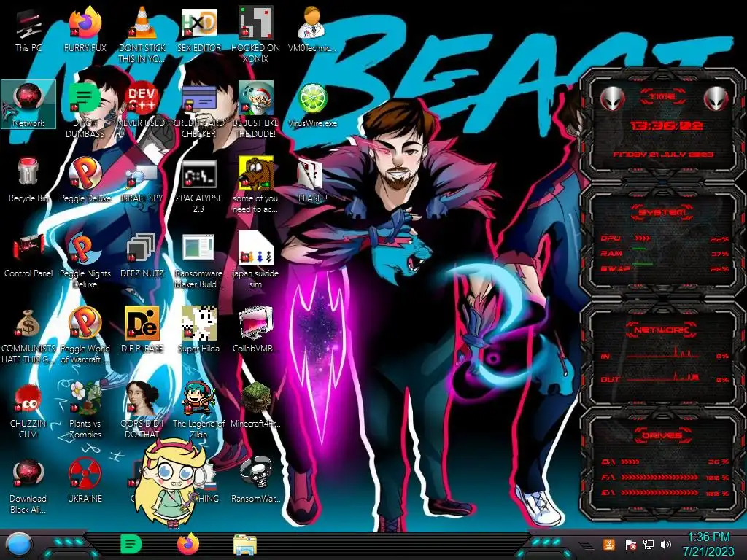Open the DIE PLEASE De icon

coord(142,330)
